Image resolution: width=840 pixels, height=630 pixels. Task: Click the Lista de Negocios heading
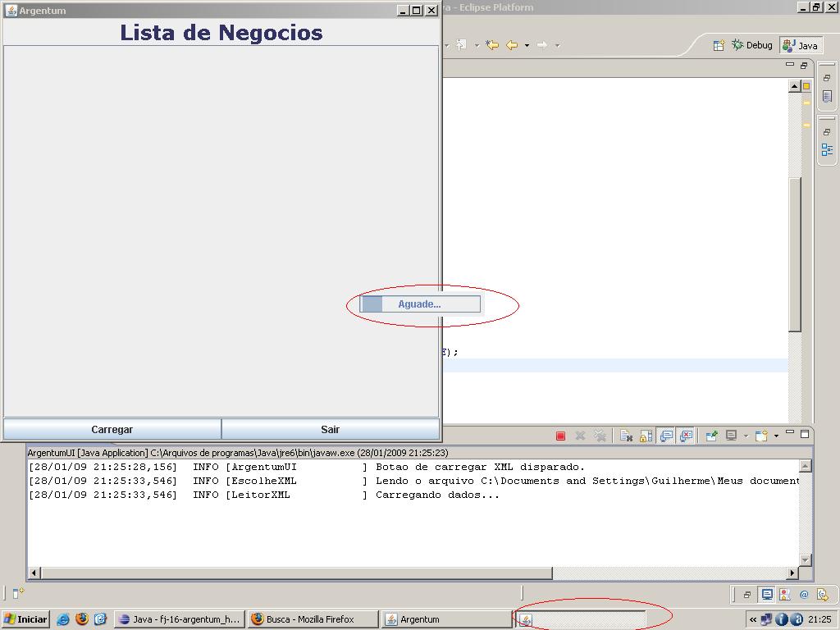pos(221,33)
